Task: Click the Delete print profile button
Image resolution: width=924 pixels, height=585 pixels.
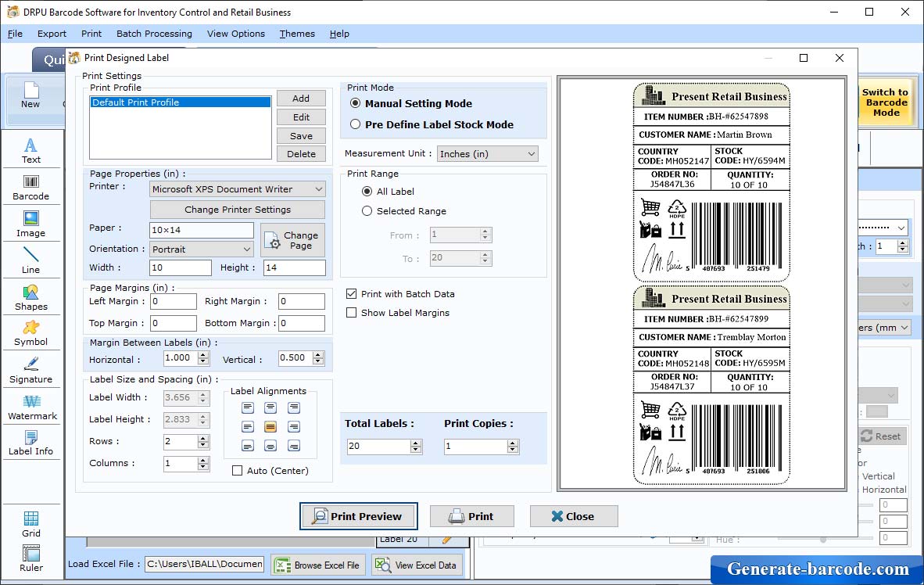Action: point(301,154)
